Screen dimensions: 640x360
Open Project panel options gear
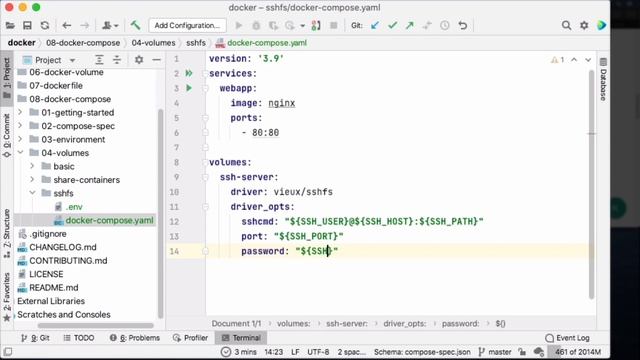(139, 60)
